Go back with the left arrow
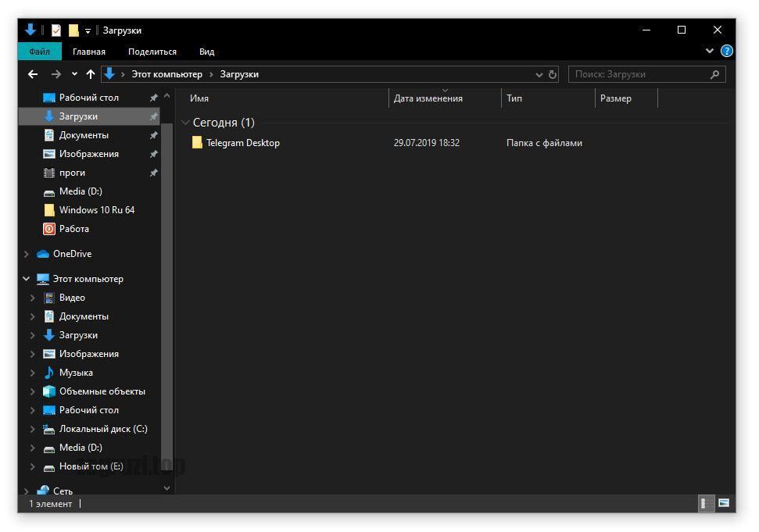759x532 pixels. click(33, 74)
